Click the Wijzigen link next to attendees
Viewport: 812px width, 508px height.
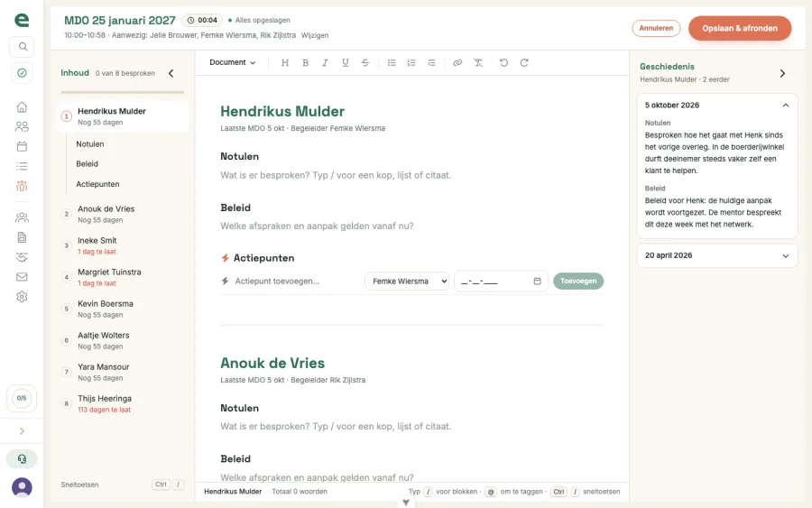pyautogui.click(x=315, y=35)
